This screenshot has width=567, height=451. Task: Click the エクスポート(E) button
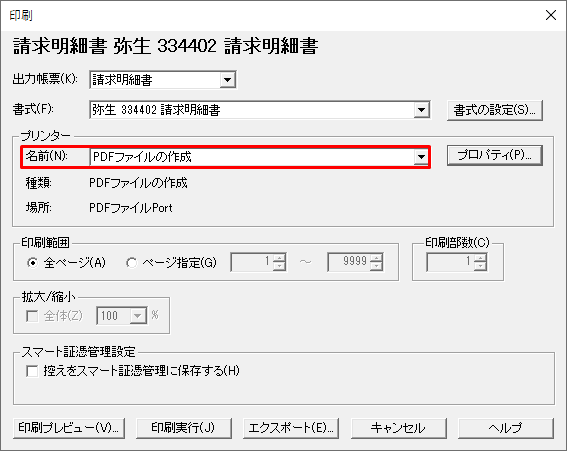click(291, 428)
